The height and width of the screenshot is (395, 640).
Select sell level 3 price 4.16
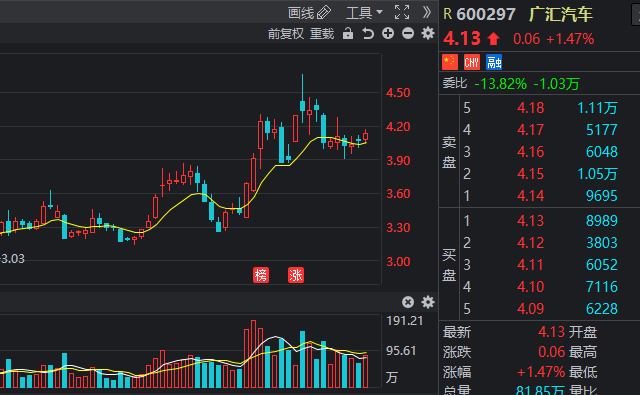pos(531,152)
